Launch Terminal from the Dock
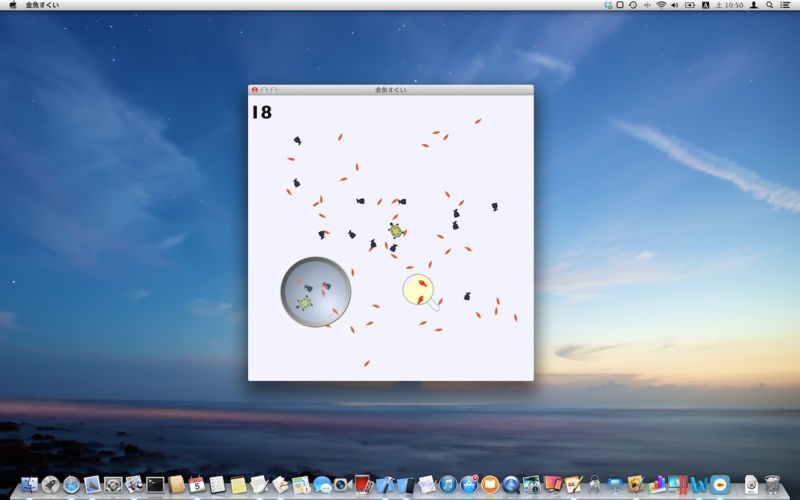The image size is (800, 500). point(155,484)
